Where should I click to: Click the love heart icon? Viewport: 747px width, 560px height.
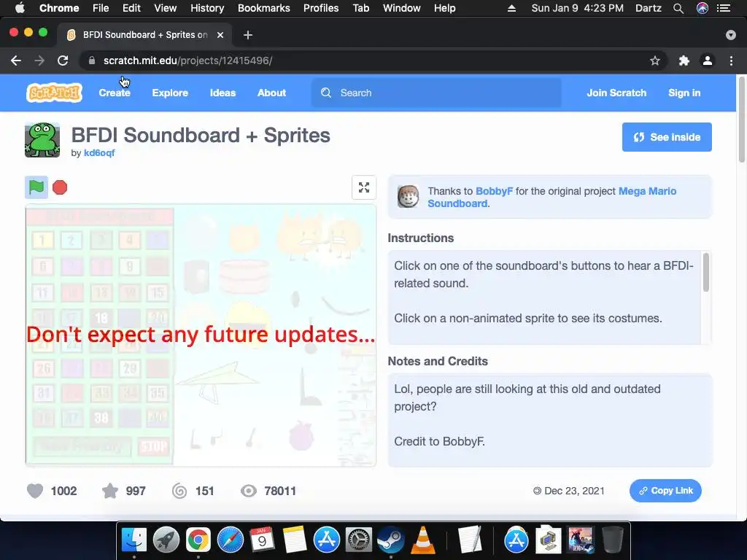coord(35,491)
